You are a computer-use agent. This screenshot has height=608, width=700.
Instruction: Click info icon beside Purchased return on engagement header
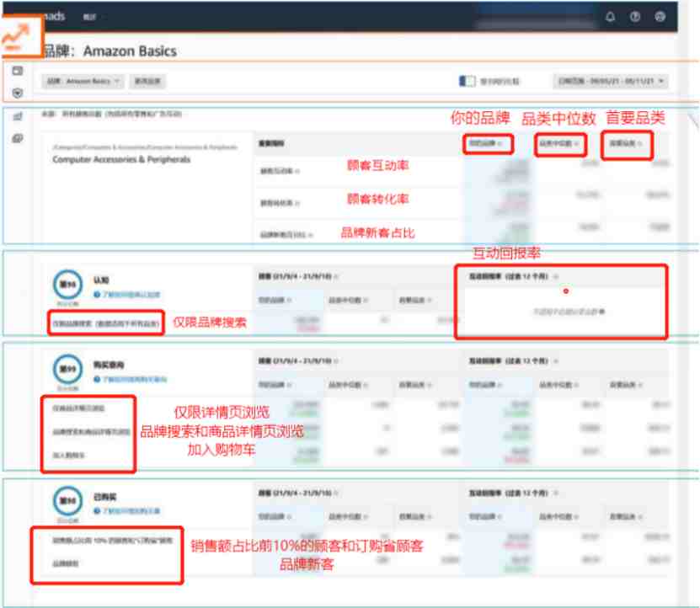coord(556,493)
